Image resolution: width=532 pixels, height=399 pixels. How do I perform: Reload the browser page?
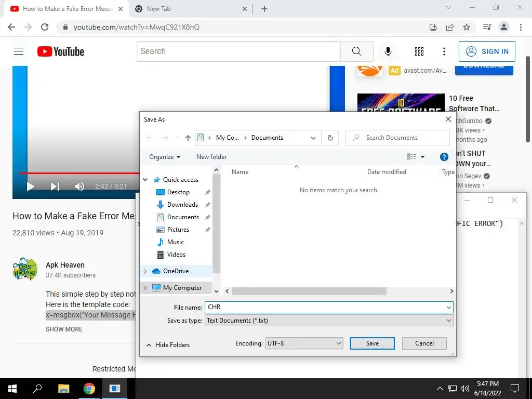click(45, 27)
